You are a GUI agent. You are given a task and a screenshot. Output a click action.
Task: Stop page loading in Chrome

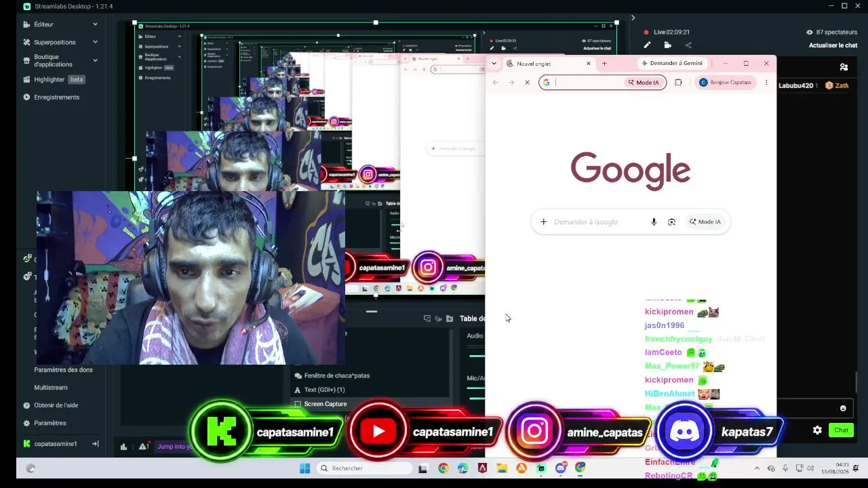coord(527,83)
